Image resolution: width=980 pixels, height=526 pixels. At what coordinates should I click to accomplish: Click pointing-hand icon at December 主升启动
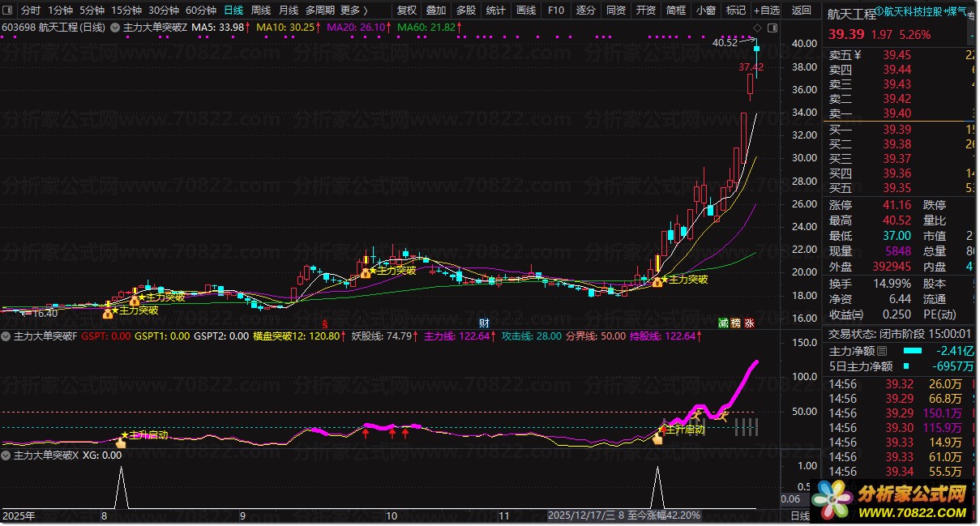click(x=659, y=437)
